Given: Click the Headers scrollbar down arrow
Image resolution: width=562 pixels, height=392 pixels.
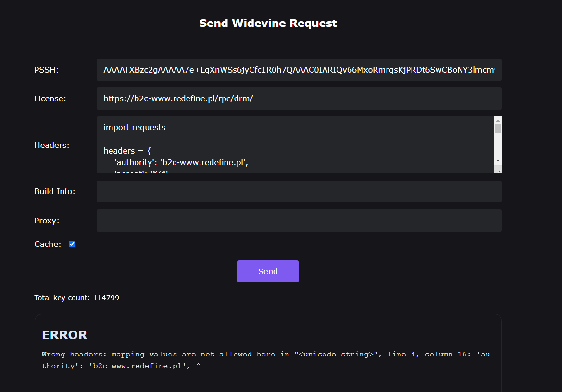Looking at the screenshot, I should click(498, 161).
